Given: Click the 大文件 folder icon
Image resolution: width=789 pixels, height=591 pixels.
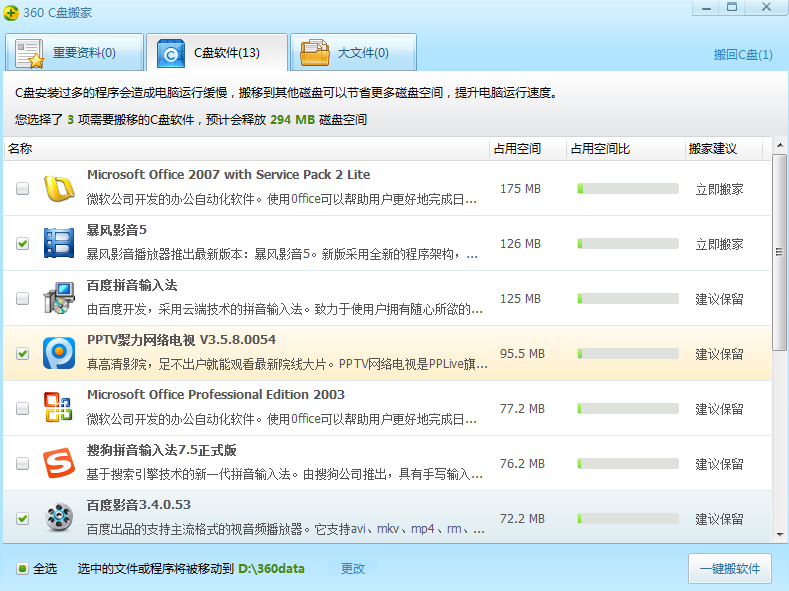Looking at the screenshot, I should point(314,53).
